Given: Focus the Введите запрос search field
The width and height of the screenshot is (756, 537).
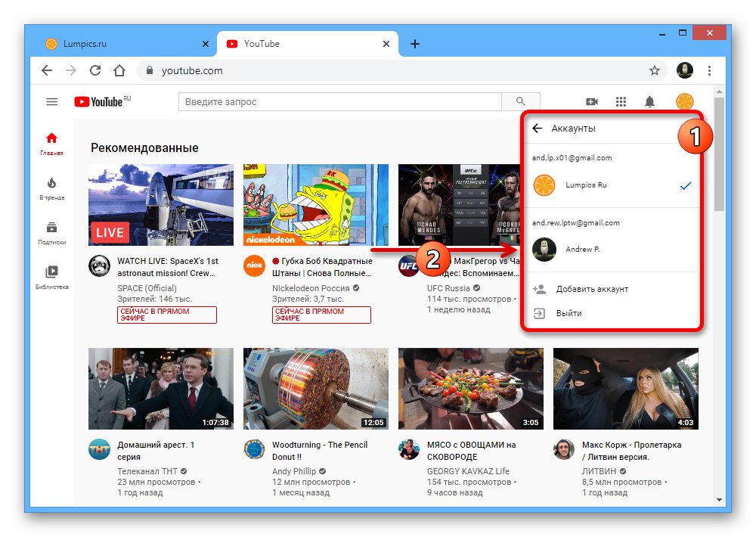Looking at the screenshot, I should pyautogui.click(x=340, y=101).
